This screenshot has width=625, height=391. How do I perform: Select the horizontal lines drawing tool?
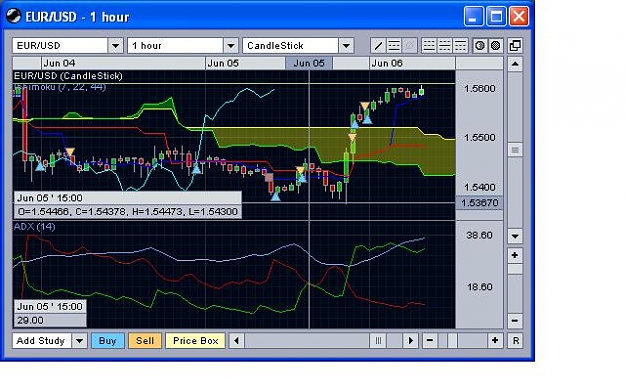tap(394, 46)
